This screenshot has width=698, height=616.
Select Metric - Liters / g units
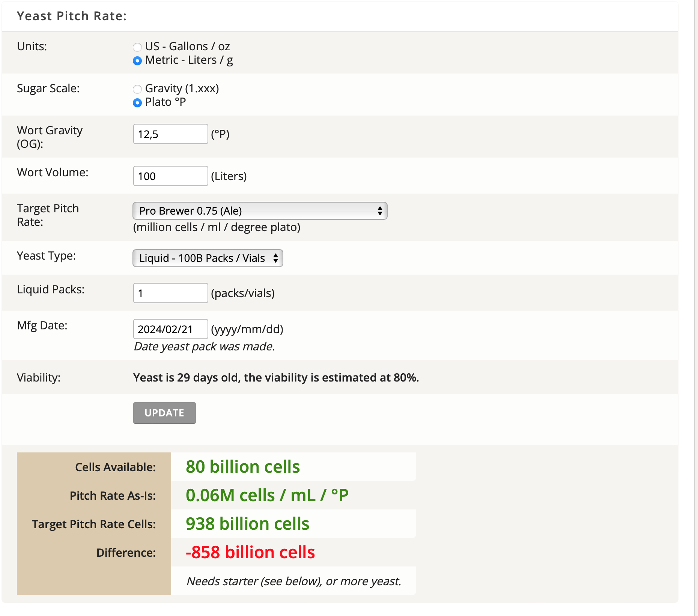(137, 60)
